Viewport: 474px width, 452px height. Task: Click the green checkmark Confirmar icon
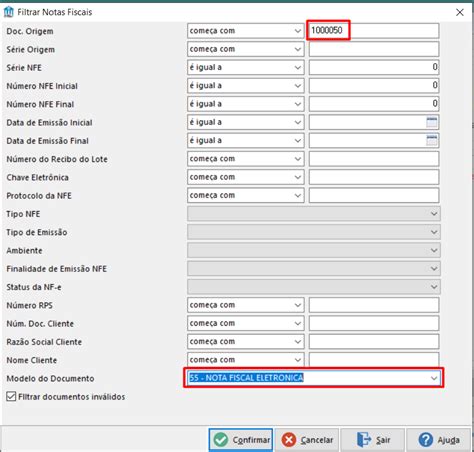[221, 440]
